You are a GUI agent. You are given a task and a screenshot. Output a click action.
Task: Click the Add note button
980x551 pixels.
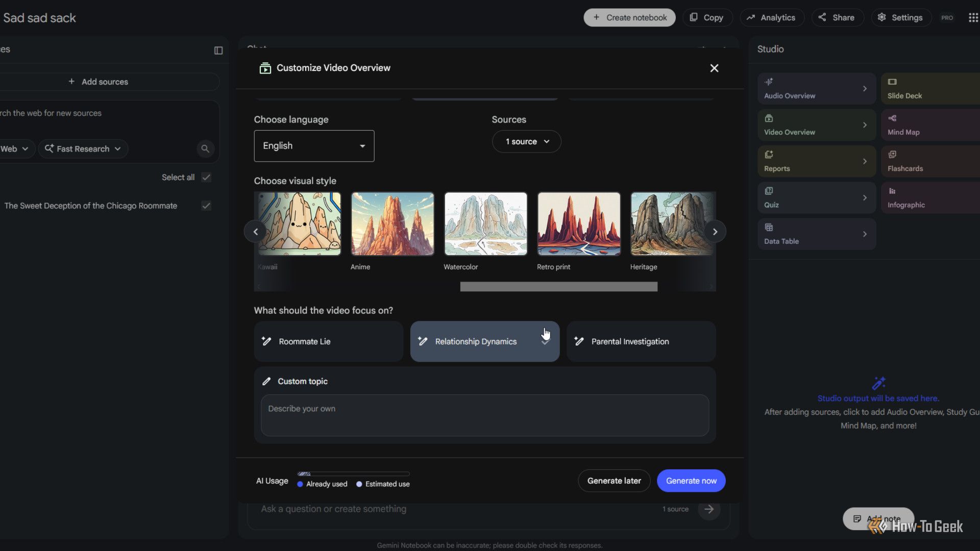tap(878, 518)
